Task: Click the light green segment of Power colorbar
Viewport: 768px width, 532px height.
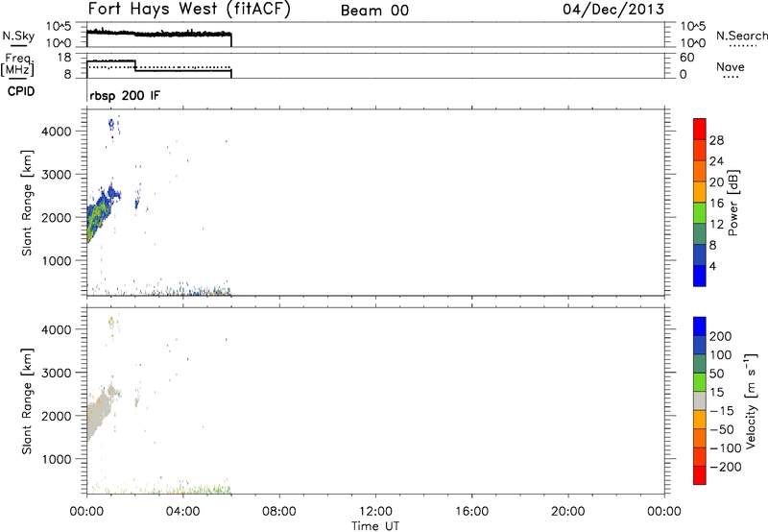Action: [x=700, y=212]
